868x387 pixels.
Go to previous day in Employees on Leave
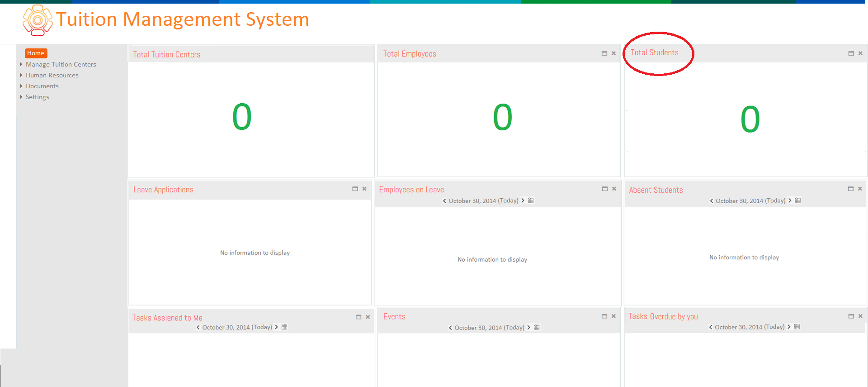coord(444,201)
